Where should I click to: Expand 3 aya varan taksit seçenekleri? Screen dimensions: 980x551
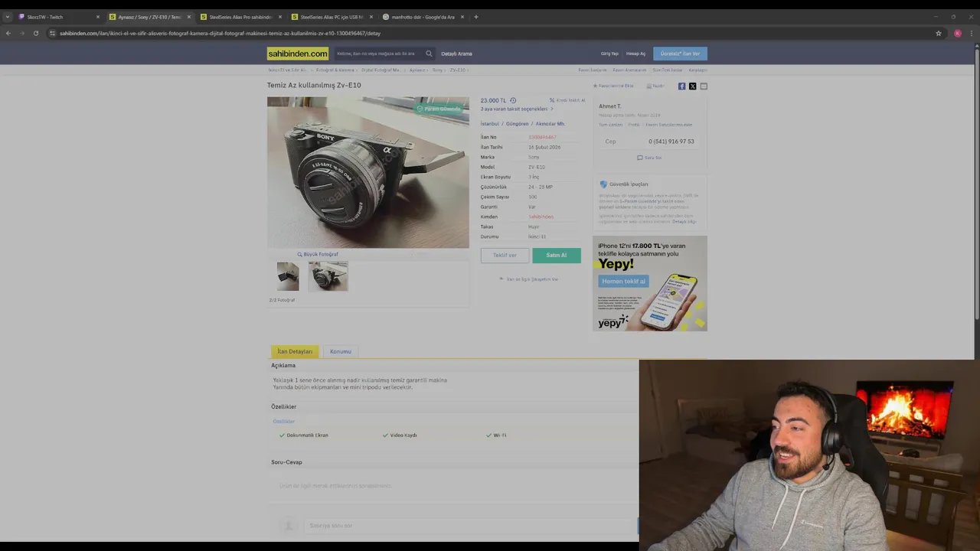[x=517, y=109]
